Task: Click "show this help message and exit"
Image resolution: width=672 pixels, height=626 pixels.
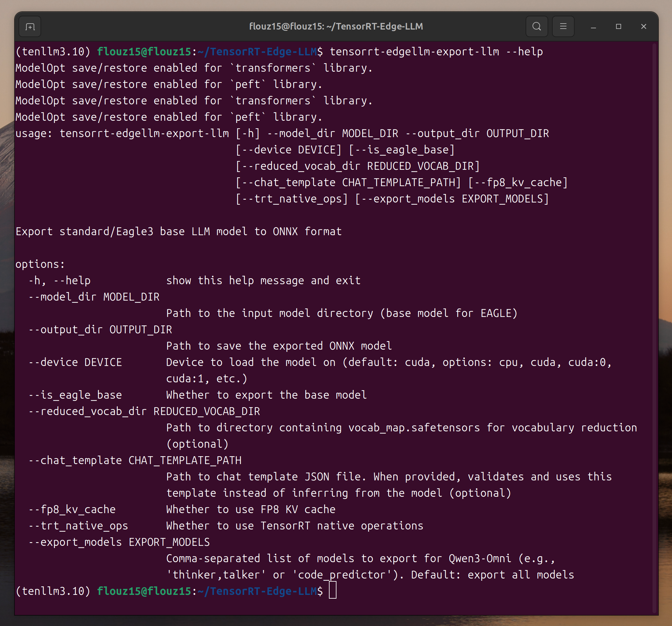Action: [263, 281]
